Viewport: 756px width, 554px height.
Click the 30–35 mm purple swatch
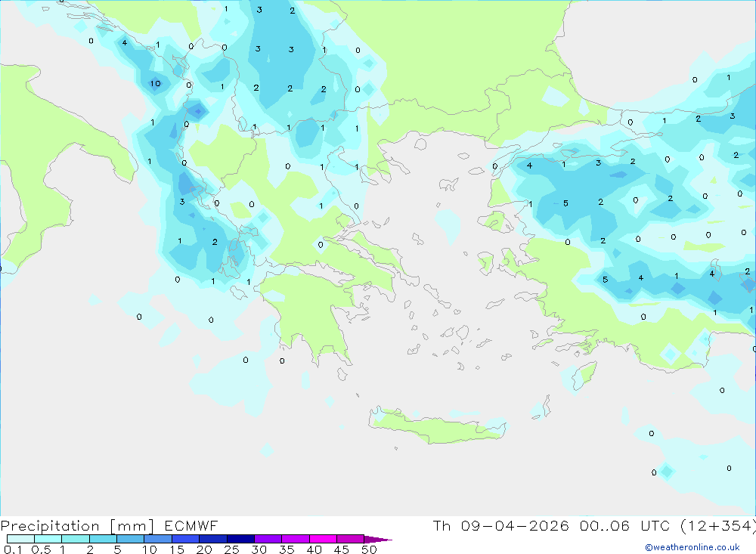click(268, 539)
